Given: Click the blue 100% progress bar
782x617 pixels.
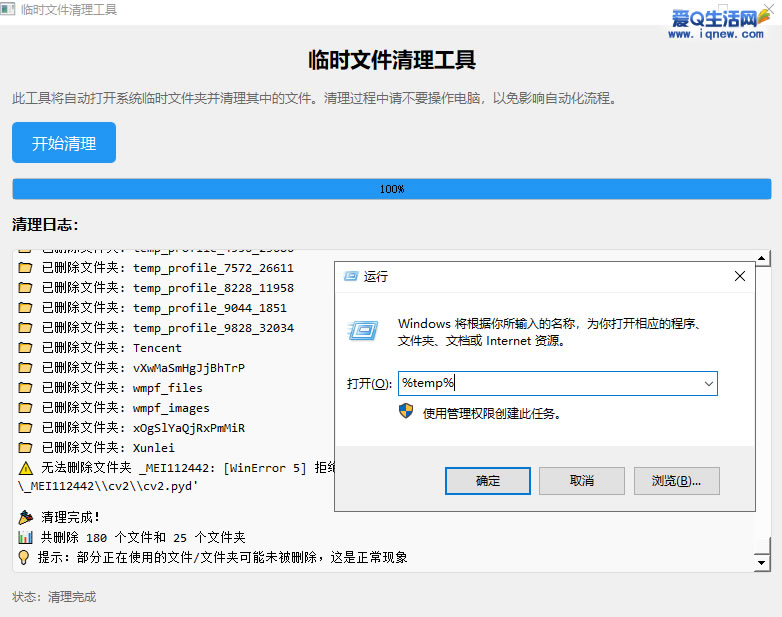Looking at the screenshot, I should pos(391,189).
